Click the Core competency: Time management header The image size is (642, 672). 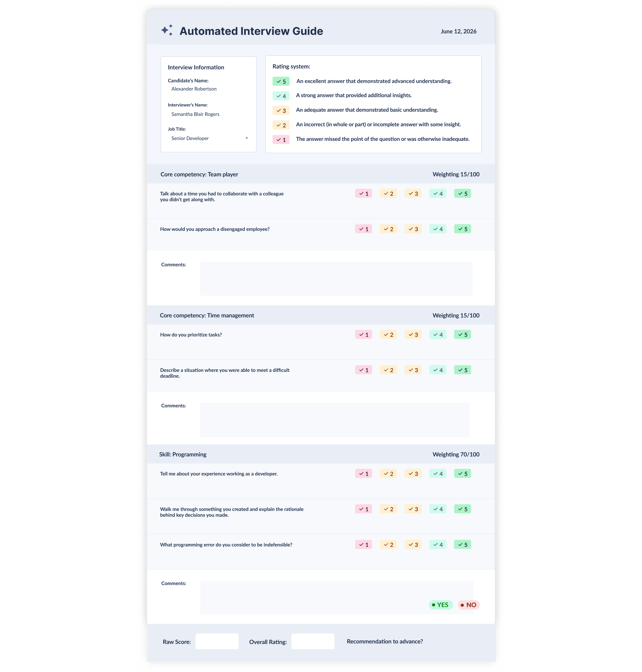(x=207, y=315)
